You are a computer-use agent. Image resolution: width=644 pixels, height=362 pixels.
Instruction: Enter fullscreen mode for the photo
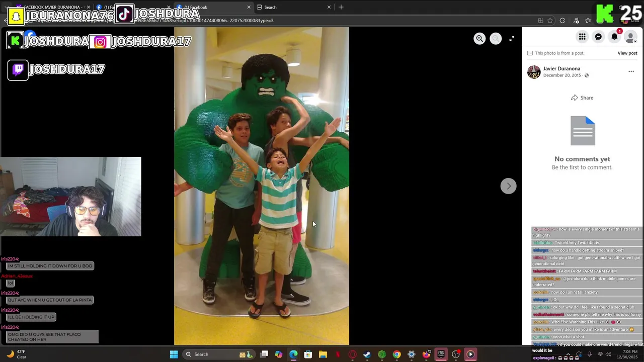tap(512, 39)
